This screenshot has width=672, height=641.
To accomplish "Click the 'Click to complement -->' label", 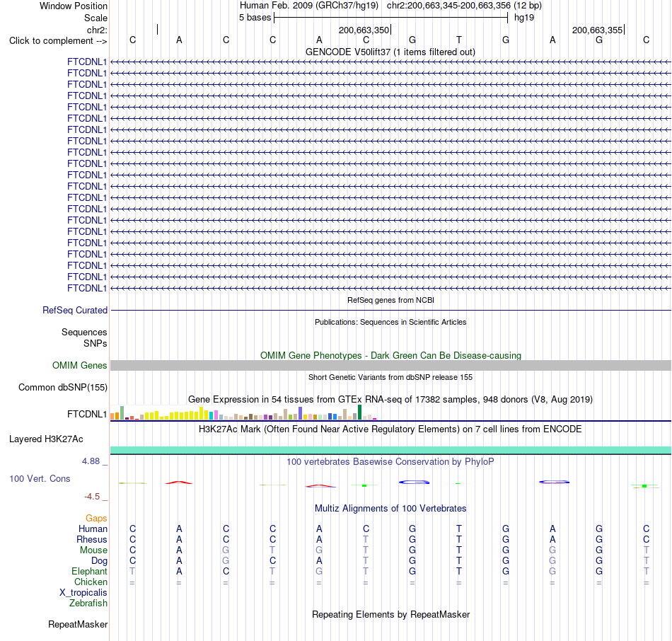I will tap(58, 41).
